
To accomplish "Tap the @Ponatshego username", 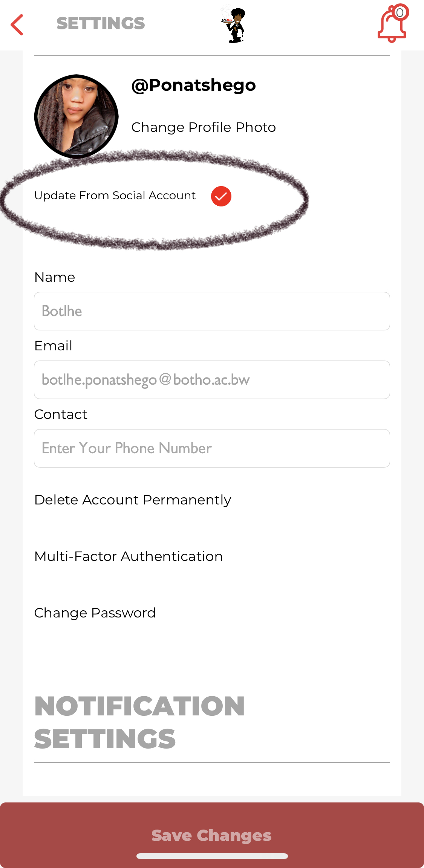I will click(x=193, y=85).
